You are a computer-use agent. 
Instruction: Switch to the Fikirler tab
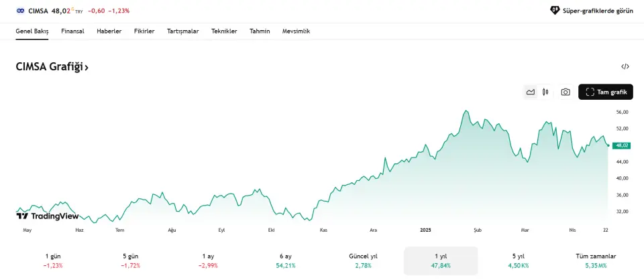click(x=144, y=31)
